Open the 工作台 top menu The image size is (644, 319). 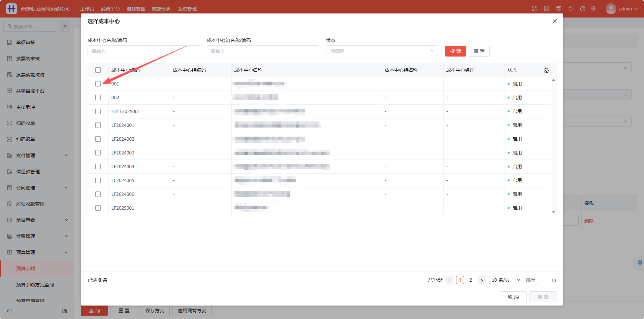(x=87, y=9)
